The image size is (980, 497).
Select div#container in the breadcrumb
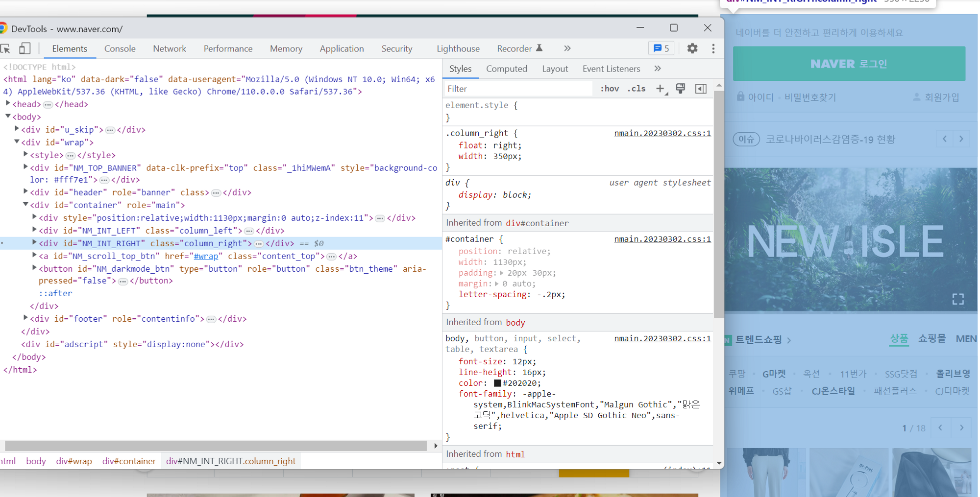point(129,461)
